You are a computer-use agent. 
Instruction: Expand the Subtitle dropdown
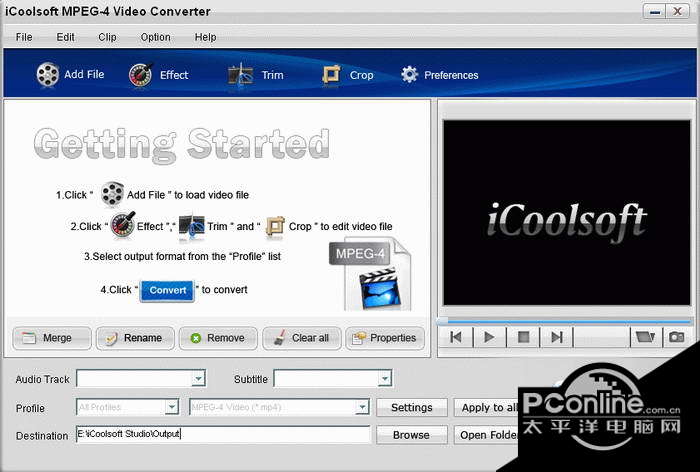(x=384, y=379)
